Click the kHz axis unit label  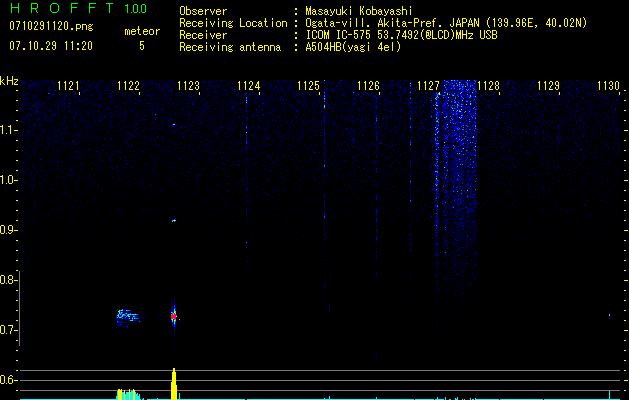click(9, 81)
